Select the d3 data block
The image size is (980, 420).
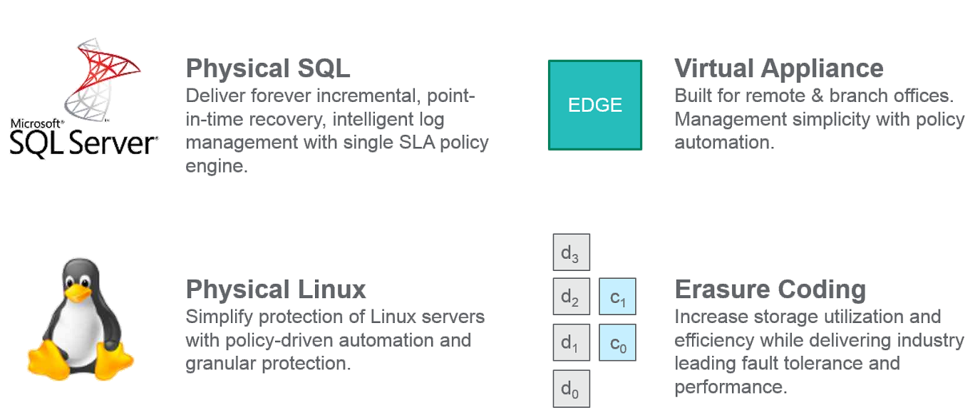571,252
